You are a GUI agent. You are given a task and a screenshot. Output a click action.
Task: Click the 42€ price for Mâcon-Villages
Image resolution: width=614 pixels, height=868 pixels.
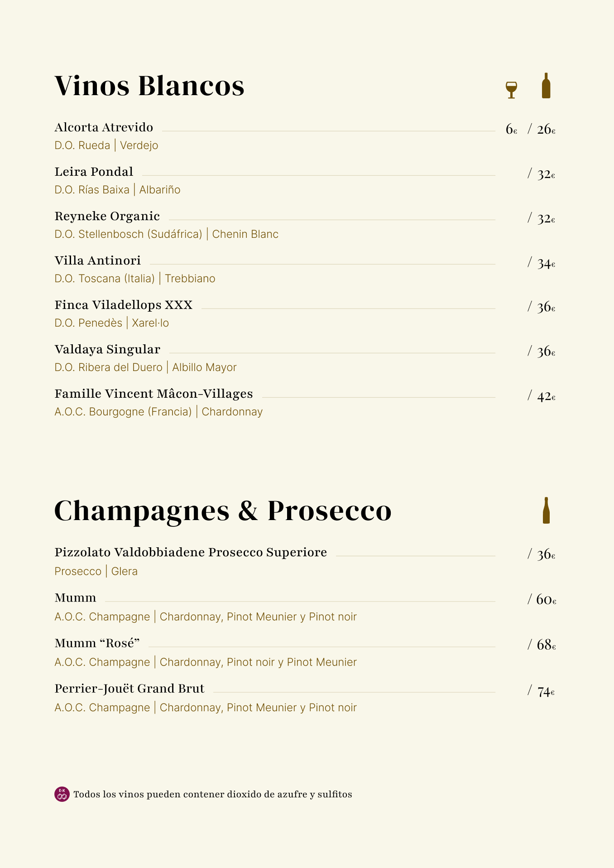546,396
